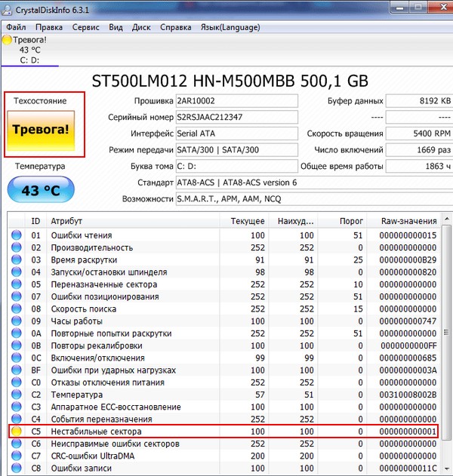Click blue status icon for C8 Ошибки записи
Viewport: 453px width, 476px height.
(17, 468)
